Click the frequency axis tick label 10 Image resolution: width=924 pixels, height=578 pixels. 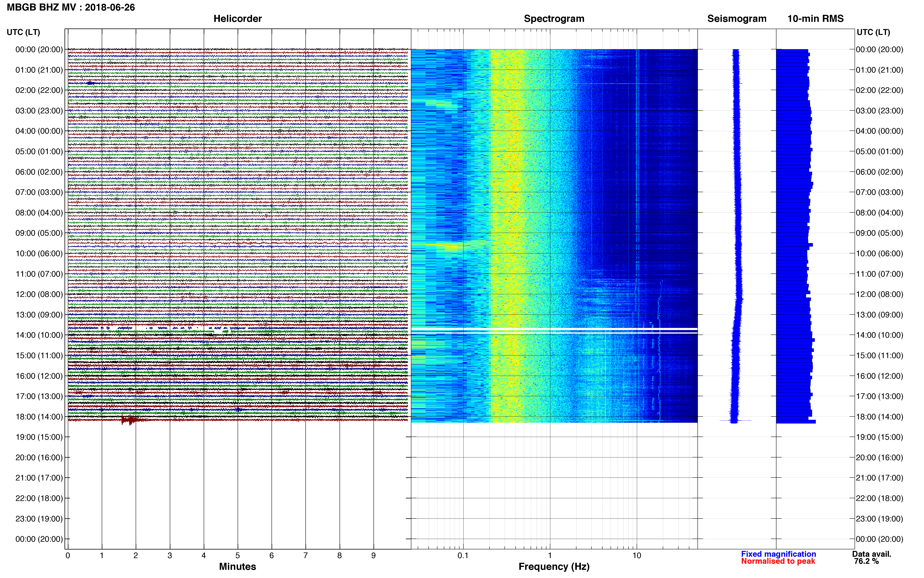(x=637, y=555)
